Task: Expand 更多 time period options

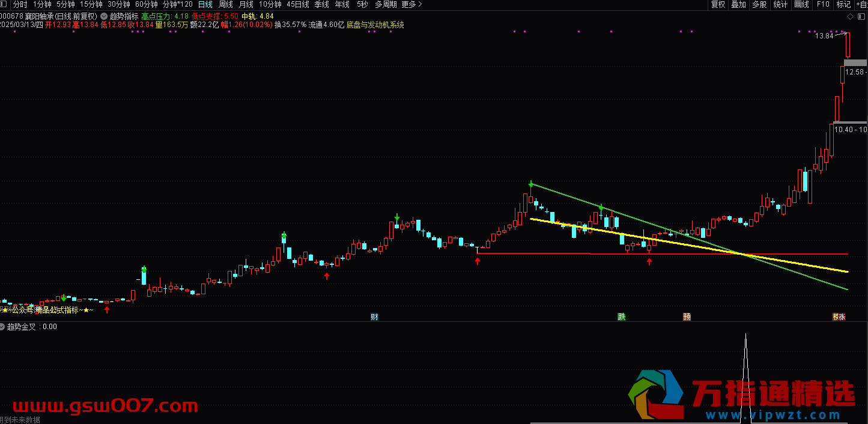Action: click(411, 4)
